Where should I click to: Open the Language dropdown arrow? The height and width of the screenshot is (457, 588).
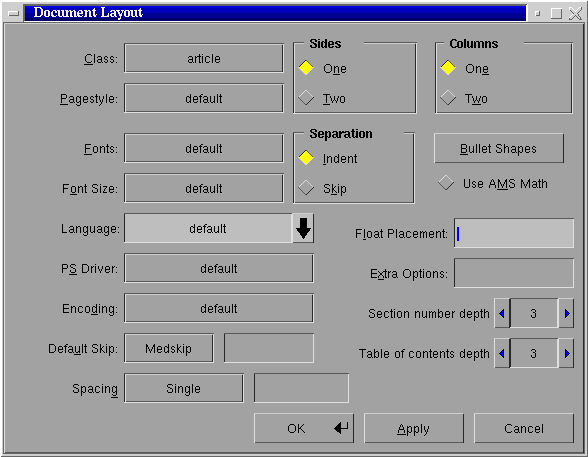click(303, 228)
